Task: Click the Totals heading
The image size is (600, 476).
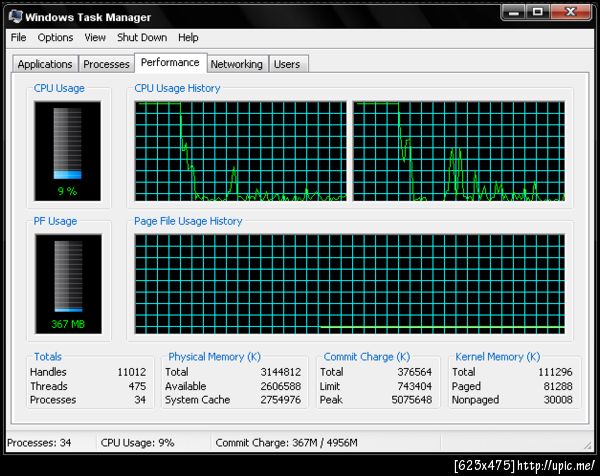Action: point(48,357)
